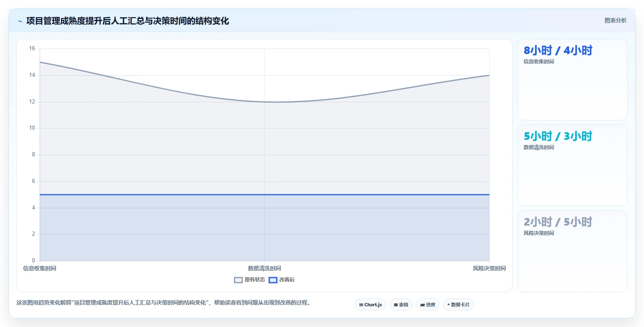
Task: Click the 风险决策时间 x-axis label
Action: [x=489, y=268]
